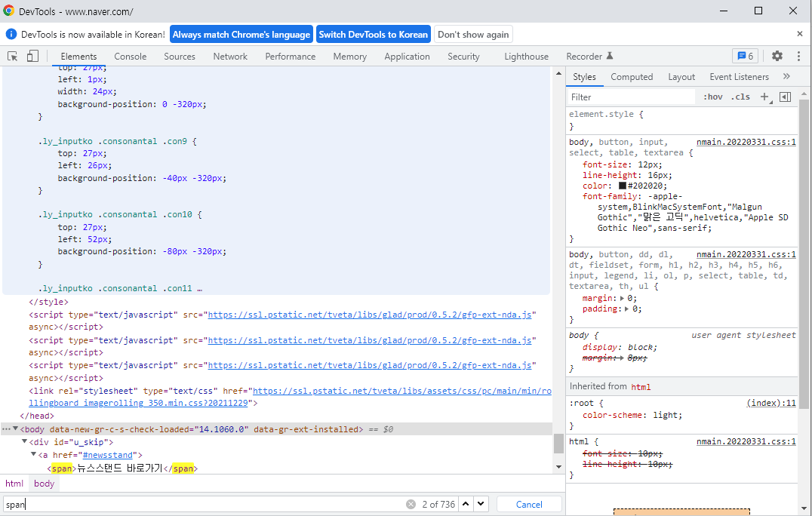Open the Lighthouse tab

pyautogui.click(x=526, y=57)
